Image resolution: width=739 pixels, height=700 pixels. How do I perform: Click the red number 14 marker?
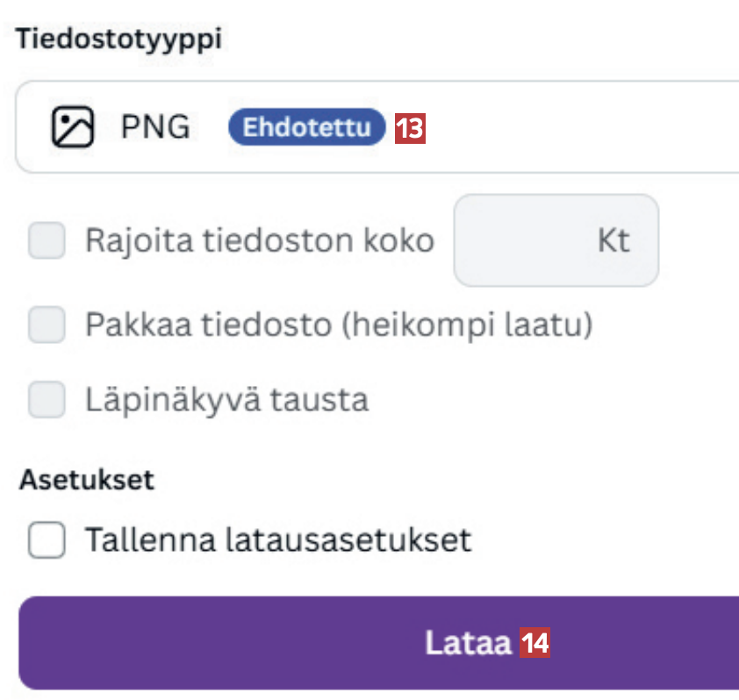point(535,644)
